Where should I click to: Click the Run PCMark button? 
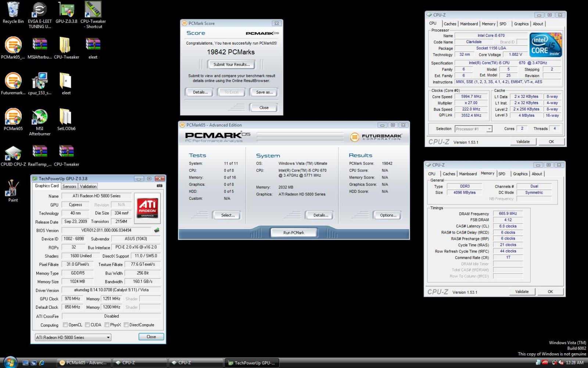294,233
